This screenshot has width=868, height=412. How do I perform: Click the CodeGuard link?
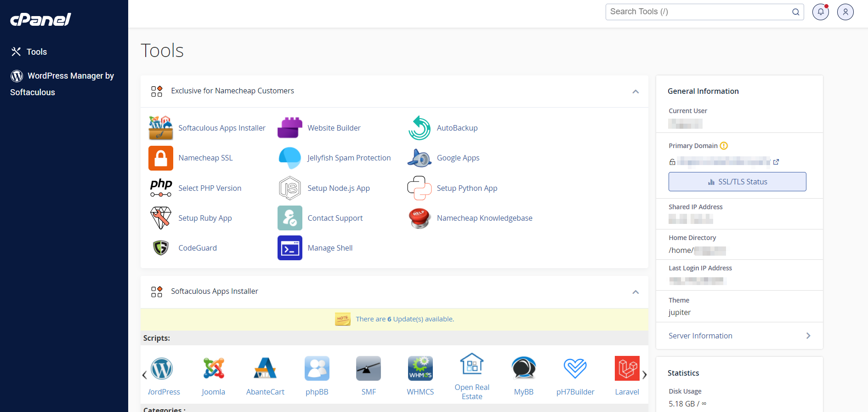198,248
